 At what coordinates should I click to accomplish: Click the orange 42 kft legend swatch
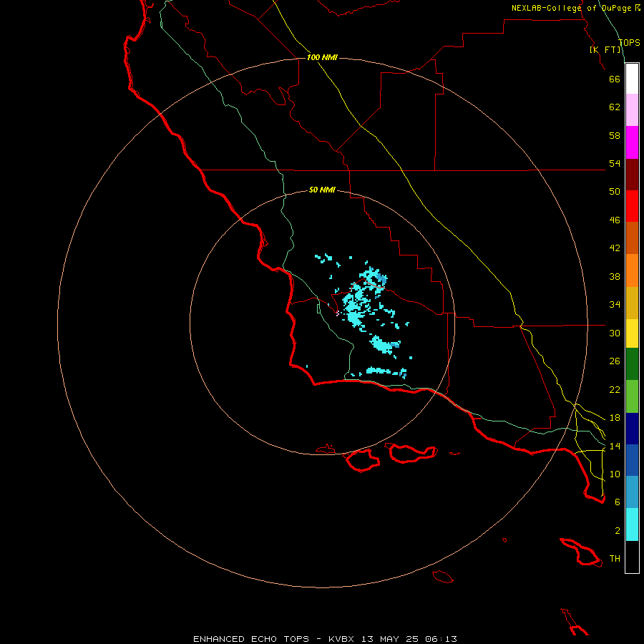coord(632,270)
